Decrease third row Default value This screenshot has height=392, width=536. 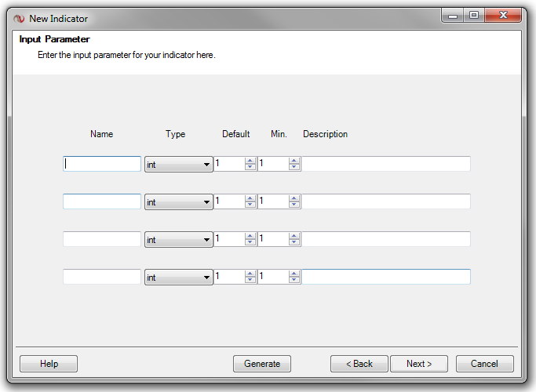click(250, 241)
